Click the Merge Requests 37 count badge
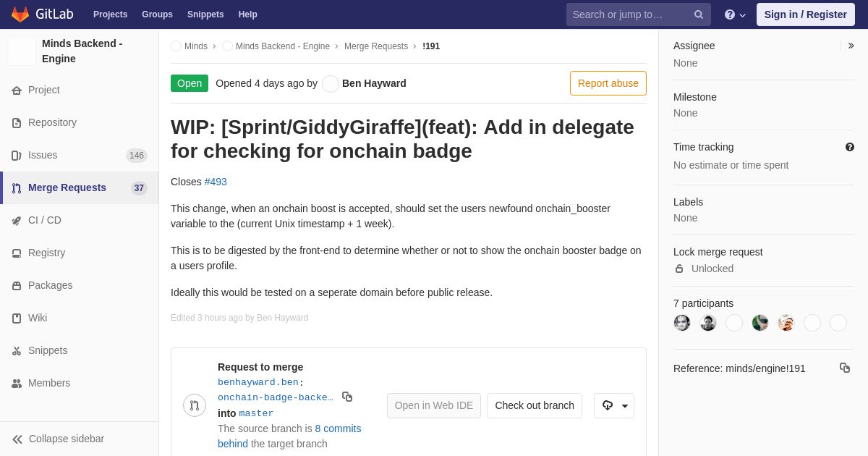Screen dimensions: 868x456 point(139,188)
